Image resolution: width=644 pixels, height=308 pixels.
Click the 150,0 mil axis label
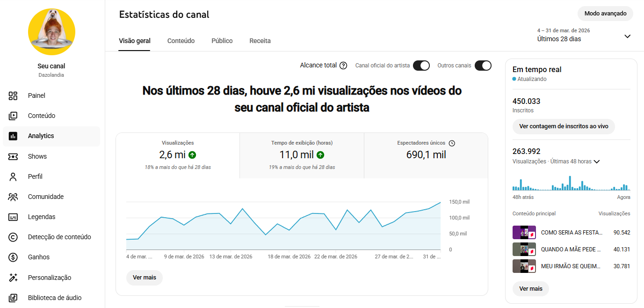point(459,202)
